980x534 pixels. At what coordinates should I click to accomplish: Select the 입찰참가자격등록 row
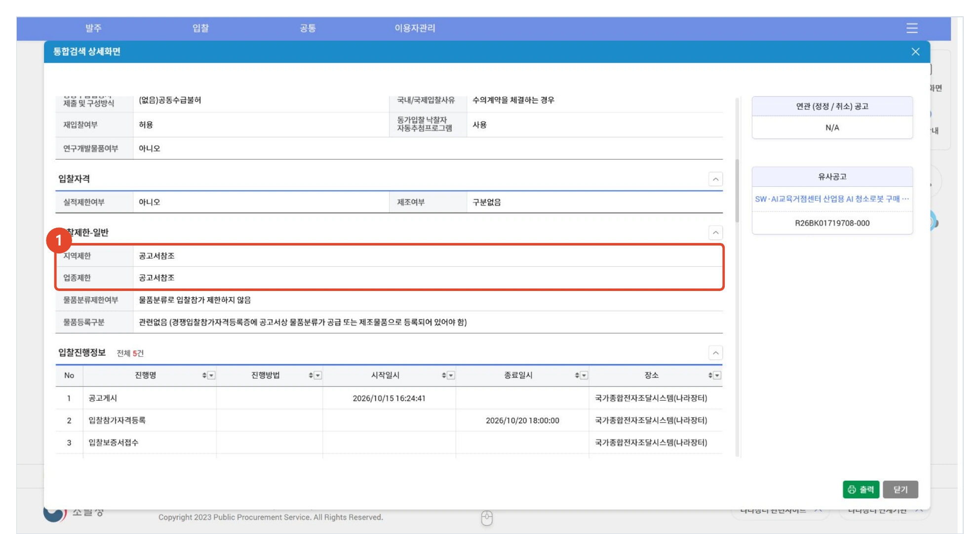click(389, 420)
